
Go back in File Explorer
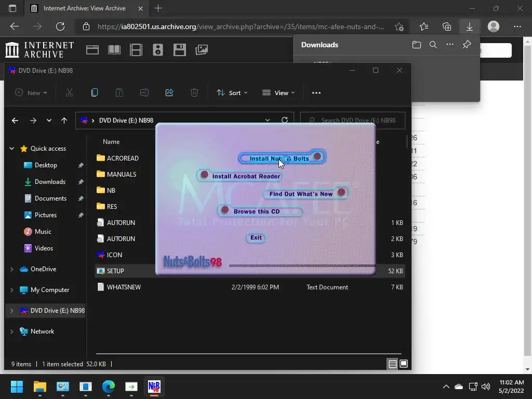(15, 121)
